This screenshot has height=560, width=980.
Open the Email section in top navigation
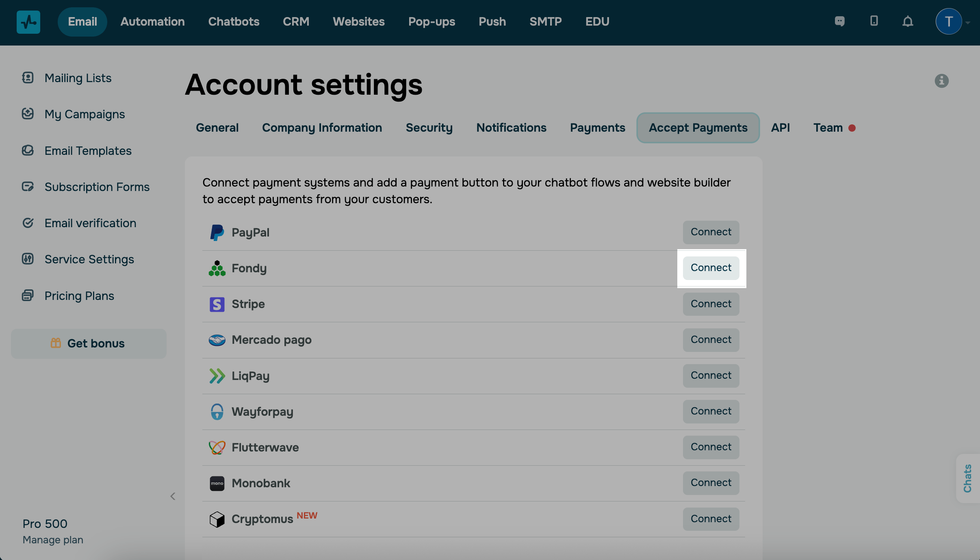pos(82,22)
